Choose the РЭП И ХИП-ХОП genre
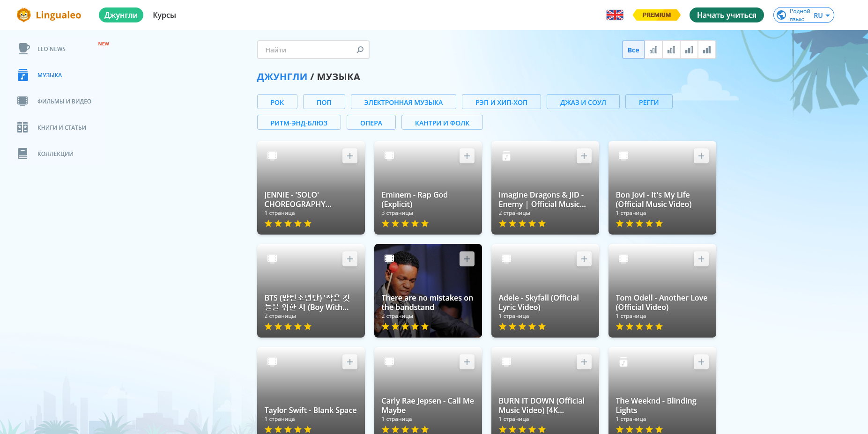868x434 pixels. [x=501, y=102]
